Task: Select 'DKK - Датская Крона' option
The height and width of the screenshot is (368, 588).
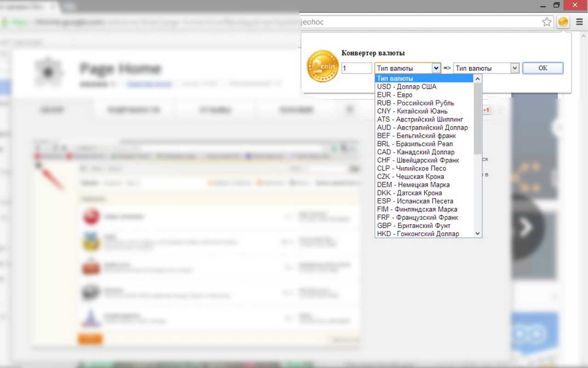Action: (424, 193)
